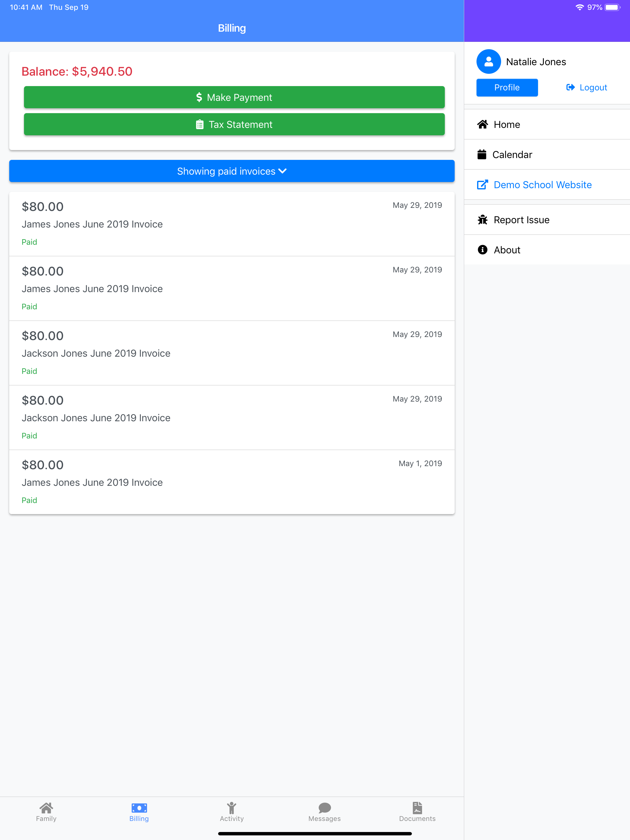Tap the Documents file icon in bottom bar

pyautogui.click(x=417, y=807)
